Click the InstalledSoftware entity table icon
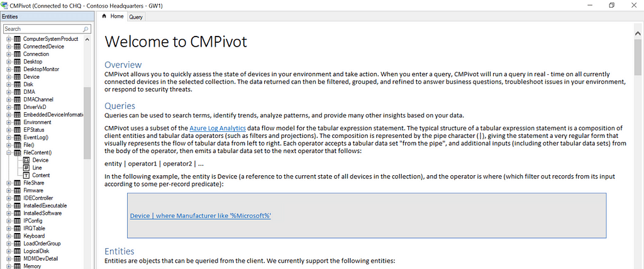This screenshot has width=644, height=269. pos(17,213)
